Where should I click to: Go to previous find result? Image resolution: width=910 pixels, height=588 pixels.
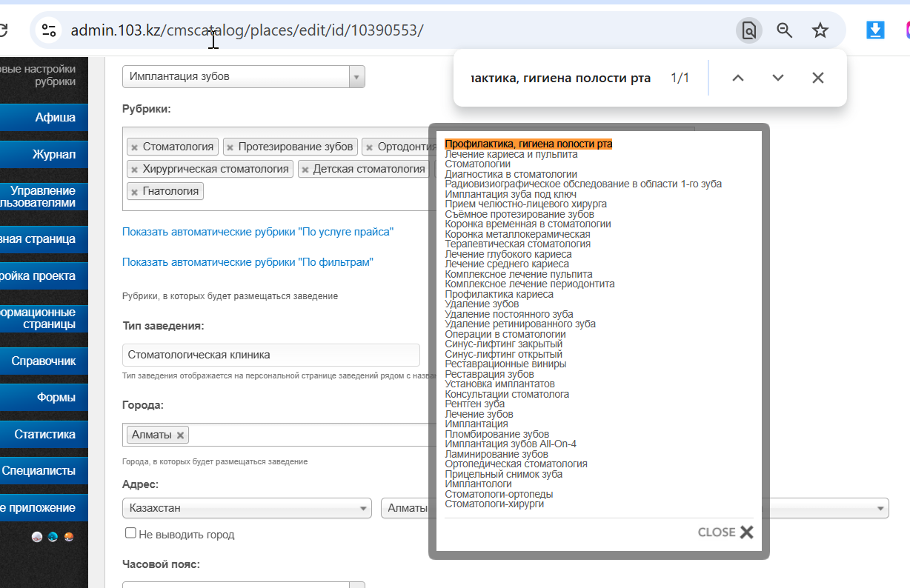[737, 78]
